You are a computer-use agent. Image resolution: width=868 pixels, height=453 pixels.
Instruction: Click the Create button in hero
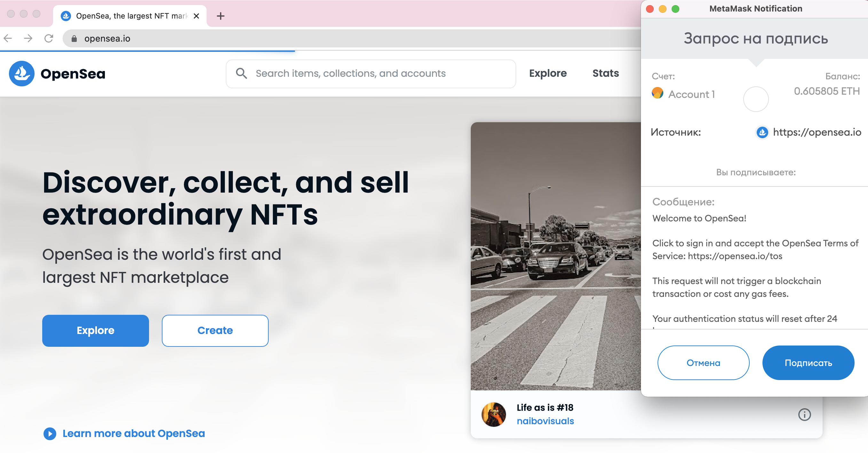click(215, 330)
